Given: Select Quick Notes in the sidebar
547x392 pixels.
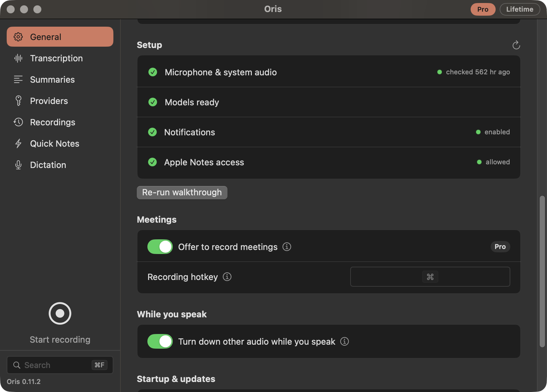Looking at the screenshot, I should (60, 144).
